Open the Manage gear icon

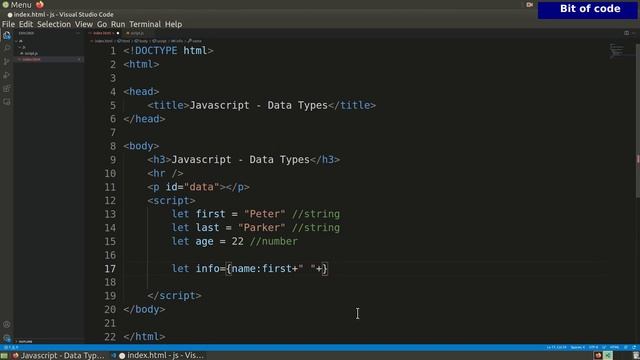tap(7, 338)
